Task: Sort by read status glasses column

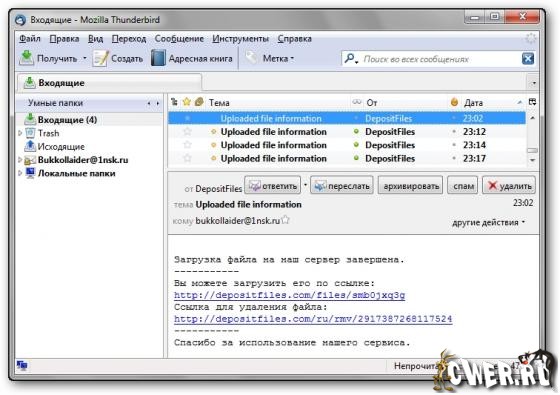Action: click(x=357, y=102)
